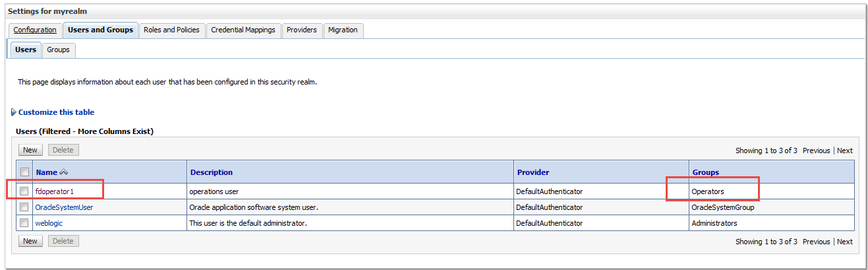This screenshot has height=270, width=868.
Task: Click the top Next pagination link
Action: [845, 151]
